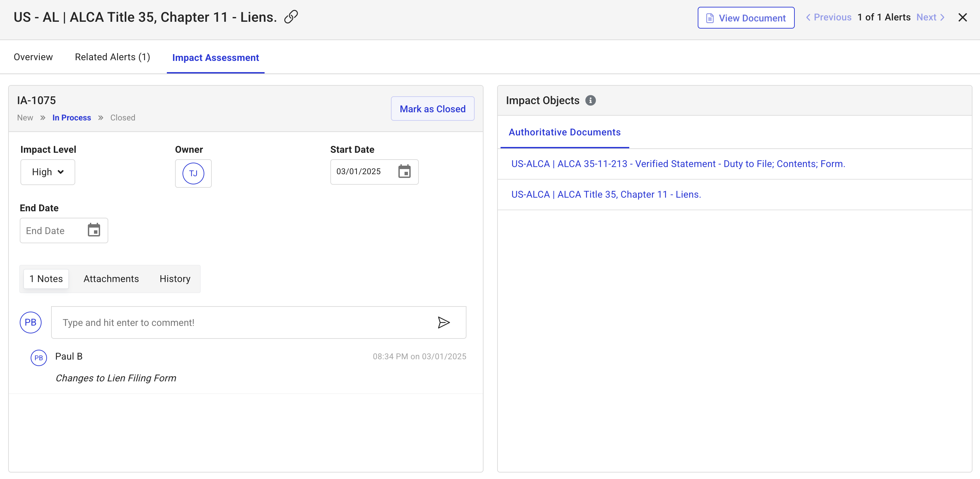The width and height of the screenshot is (980, 479).
Task: Click the TJ owner avatar
Action: 193,174
